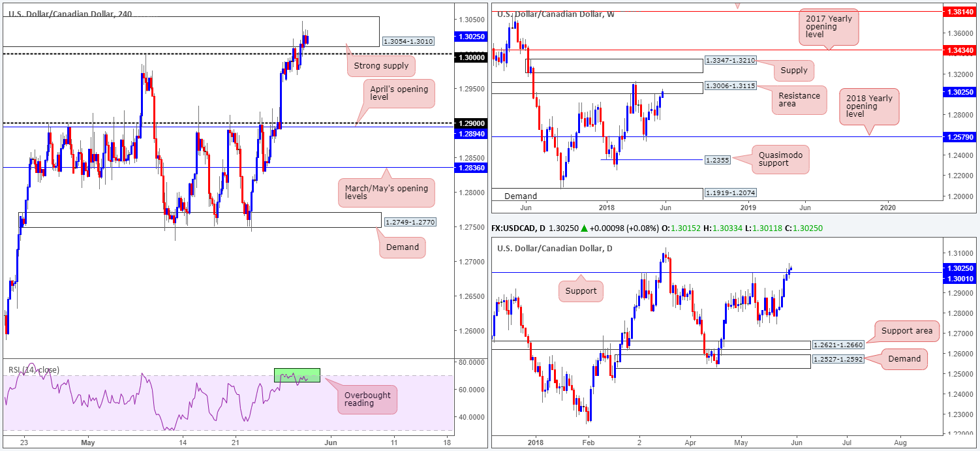Select the '1.3054-1.3010' supply zone label
This screenshot has height=451, width=980.
pos(408,41)
